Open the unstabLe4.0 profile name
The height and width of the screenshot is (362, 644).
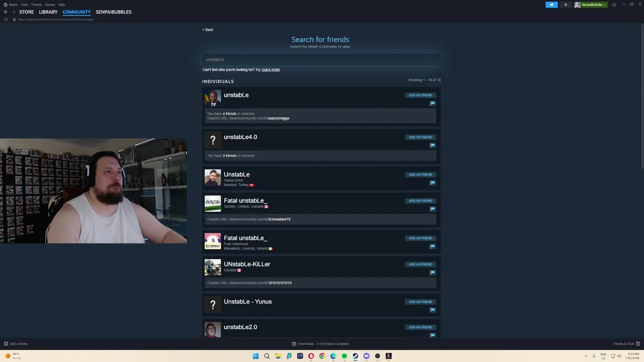tap(240, 137)
